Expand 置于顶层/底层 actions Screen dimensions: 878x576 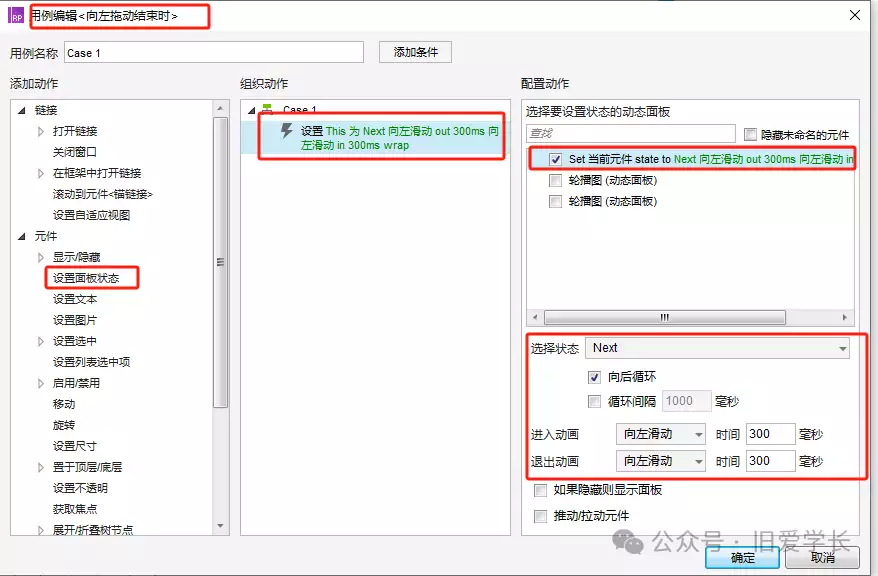(x=40, y=467)
